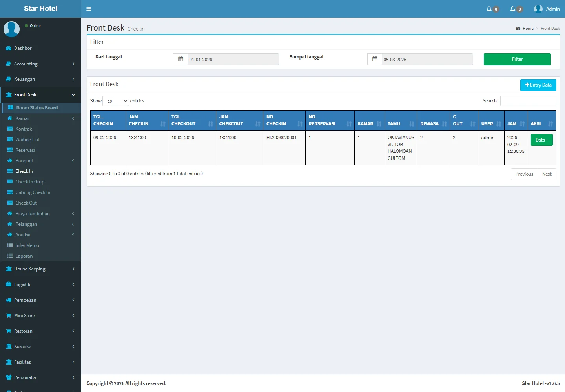
Task: Open the second notification bell icon
Action: click(x=513, y=9)
